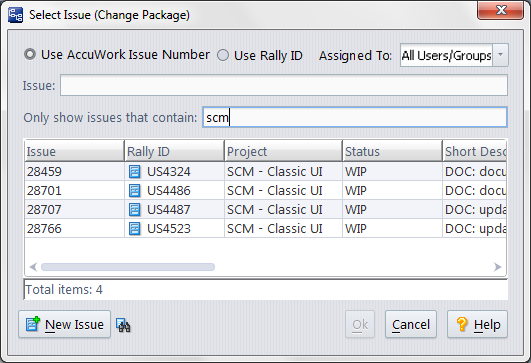Click the Ok button
Viewport: 531px width, 363px height.
[x=360, y=324]
